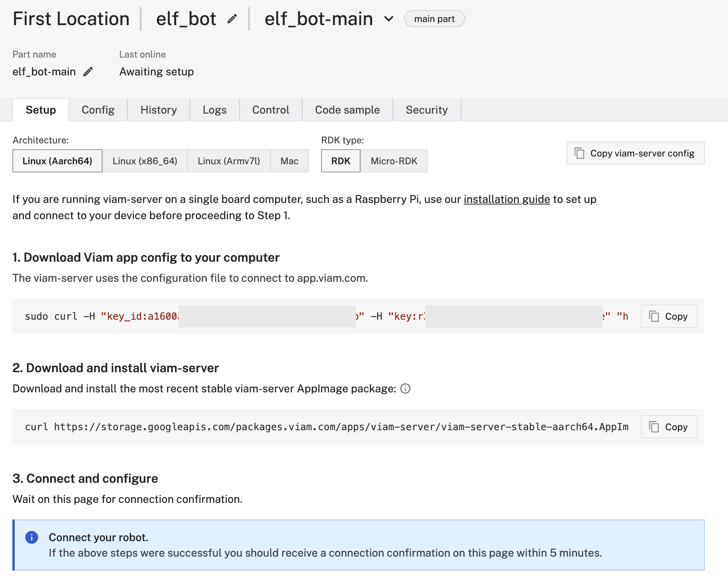Select Linux (x86_64) architecture
This screenshot has width=728, height=586.
(x=145, y=161)
